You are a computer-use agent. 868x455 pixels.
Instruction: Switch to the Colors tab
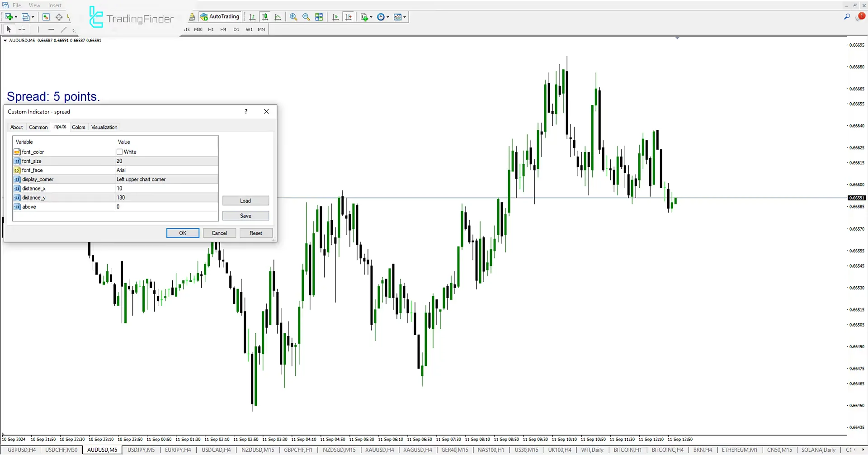79,128
